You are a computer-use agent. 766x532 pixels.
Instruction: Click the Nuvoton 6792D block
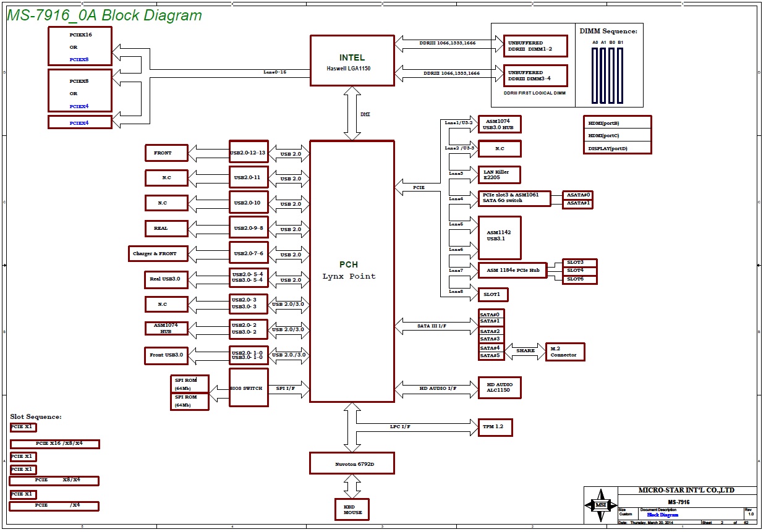pyautogui.click(x=352, y=463)
